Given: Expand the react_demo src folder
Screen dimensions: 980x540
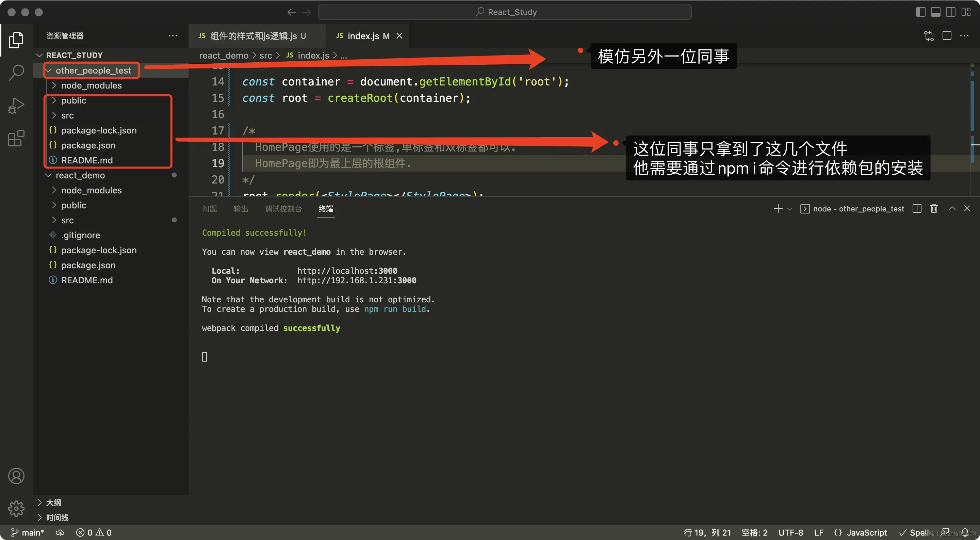Looking at the screenshot, I should click(67, 220).
